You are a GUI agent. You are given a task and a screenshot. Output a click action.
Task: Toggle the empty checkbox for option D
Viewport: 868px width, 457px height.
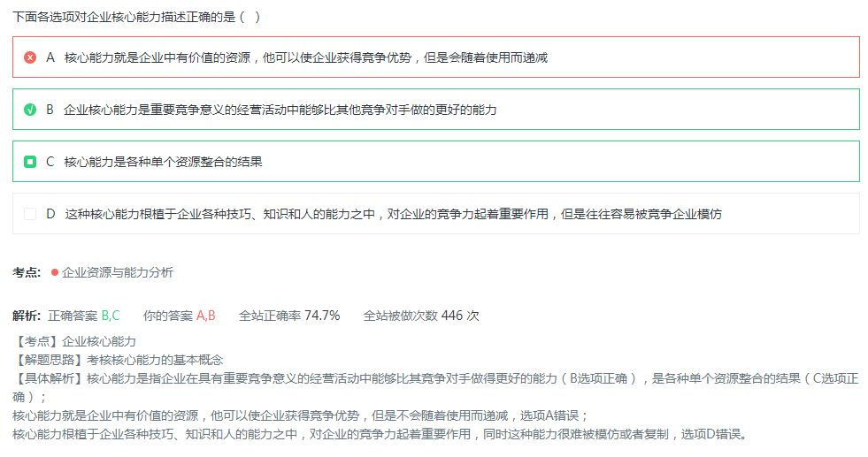(30, 214)
